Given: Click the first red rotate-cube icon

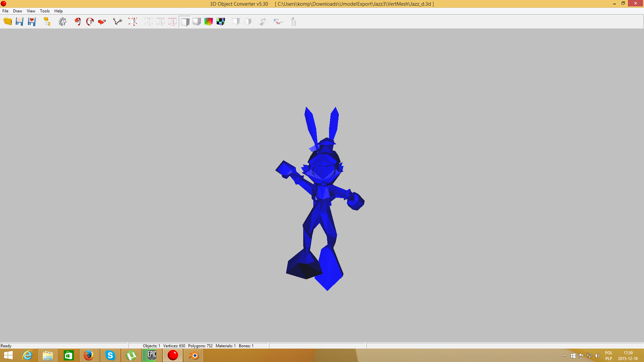Looking at the screenshot, I should 78,22.
